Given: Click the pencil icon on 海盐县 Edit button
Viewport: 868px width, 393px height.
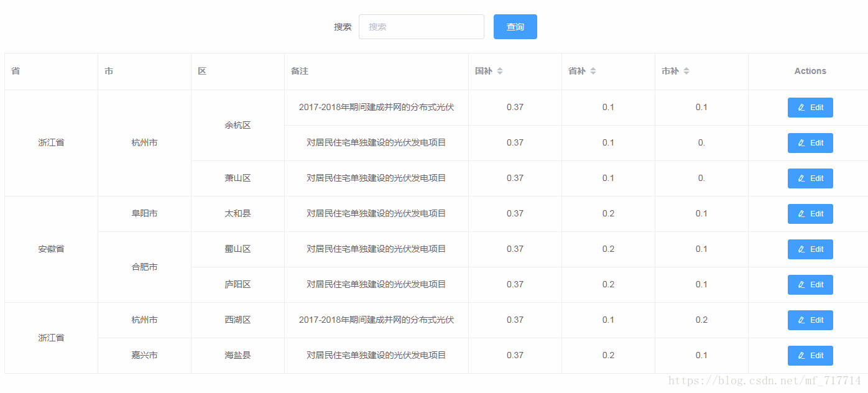Looking at the screenshot, I should (x=801, y=355).
